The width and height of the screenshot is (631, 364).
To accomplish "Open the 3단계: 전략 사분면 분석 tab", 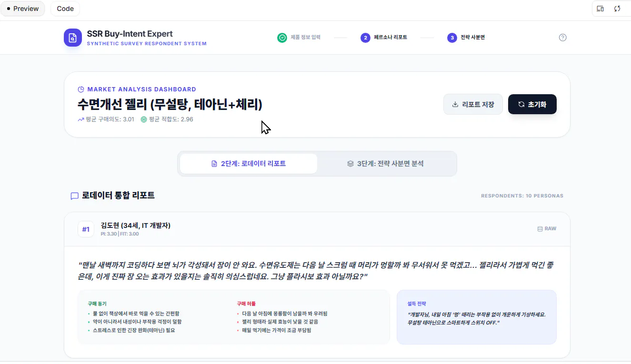I will (x=387, y=163).
